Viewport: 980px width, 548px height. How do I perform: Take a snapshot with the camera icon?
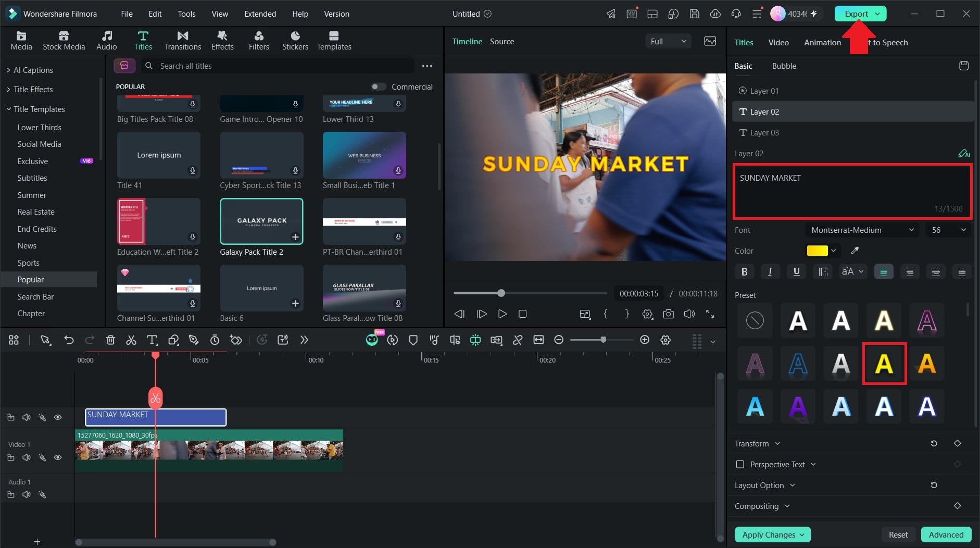668,314
